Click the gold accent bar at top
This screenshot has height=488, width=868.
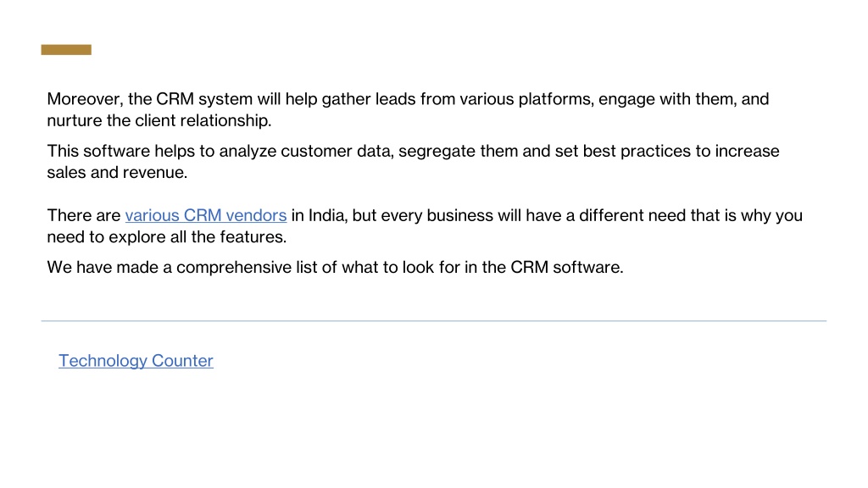66,50
